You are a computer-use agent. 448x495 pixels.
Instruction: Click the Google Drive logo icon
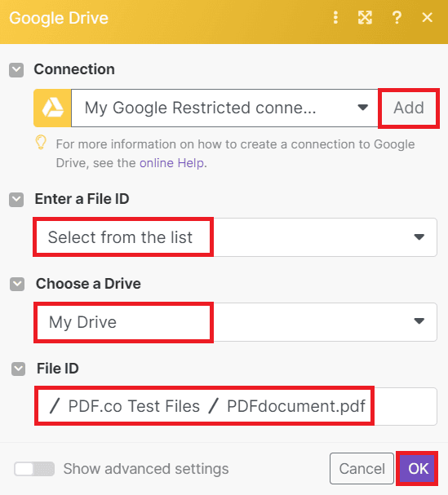click(52, 108)
